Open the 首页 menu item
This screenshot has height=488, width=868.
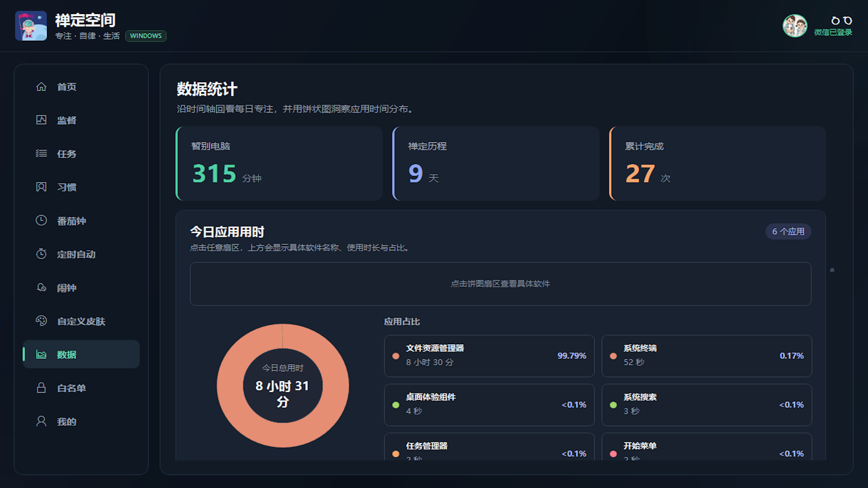point(81,87)
